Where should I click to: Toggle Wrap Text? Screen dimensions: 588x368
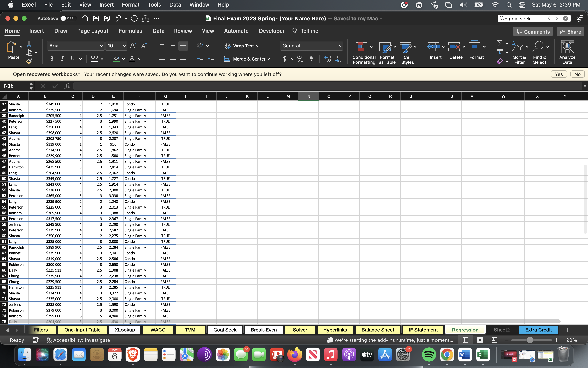[x=242, y=46]
